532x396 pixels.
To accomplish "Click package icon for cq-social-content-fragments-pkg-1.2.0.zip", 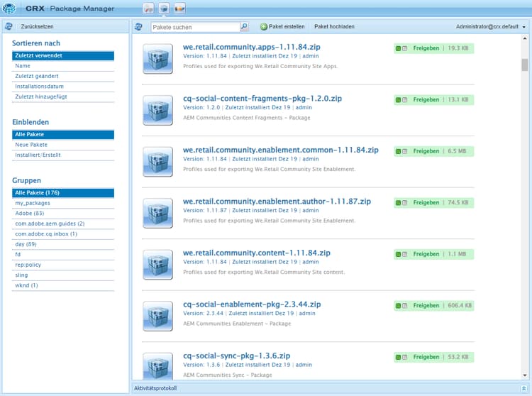I will coord(157,110).
